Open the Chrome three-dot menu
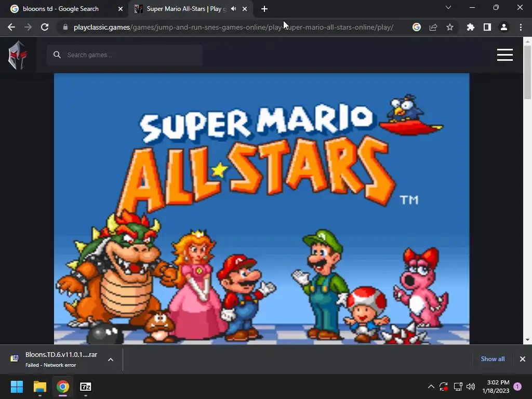 coord(521,27)
